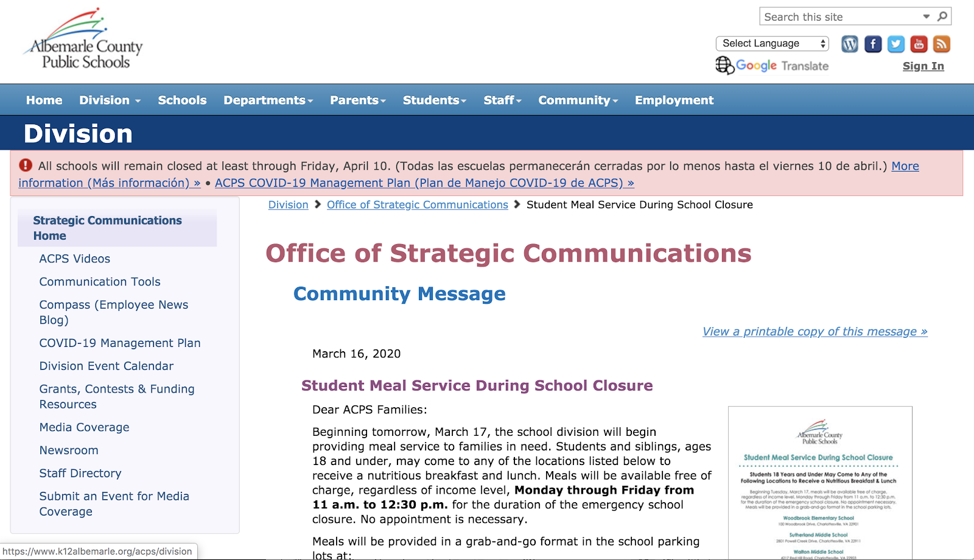Open Media Coverage sidebar link
The image size is (974, 560).
click(84, 427)
